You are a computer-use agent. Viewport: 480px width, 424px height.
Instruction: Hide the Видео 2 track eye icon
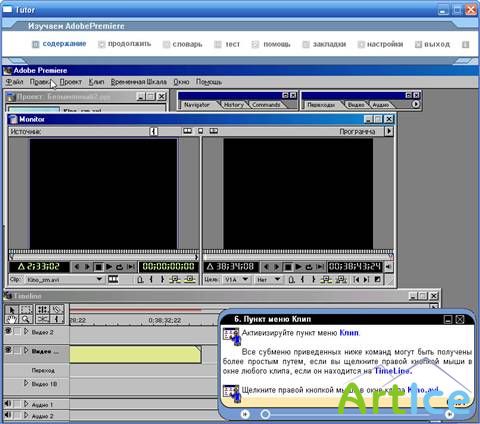(8, 331)
